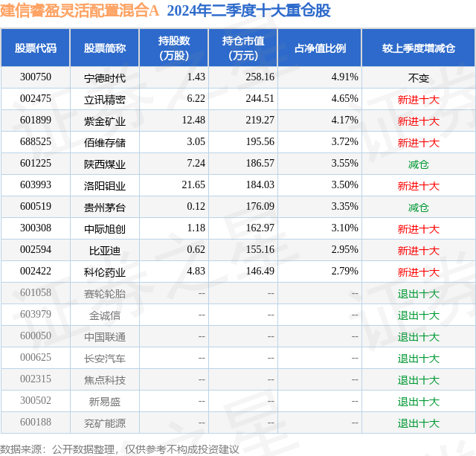Click 退出十大 in 兖矿能源 row
476x456 pixels.
(x=419, y=423)
